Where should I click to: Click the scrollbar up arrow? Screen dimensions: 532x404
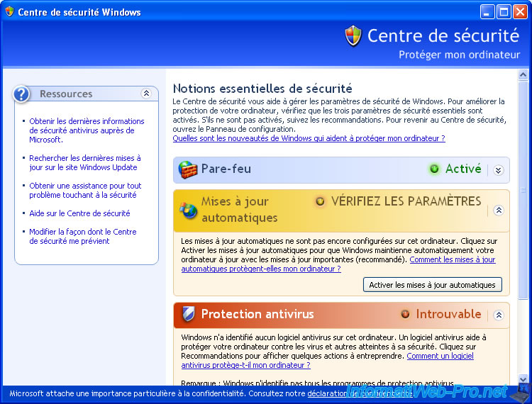[x=523, y=74]
